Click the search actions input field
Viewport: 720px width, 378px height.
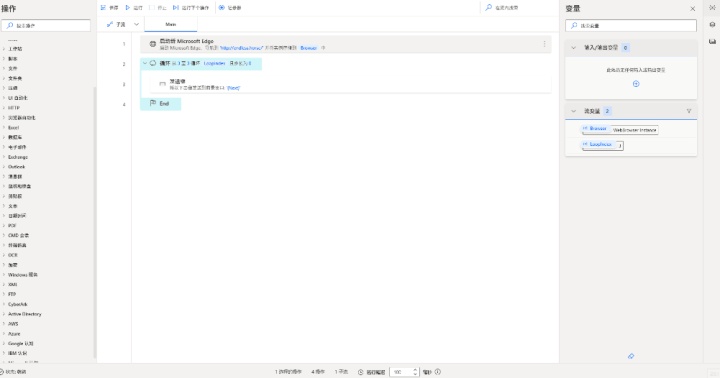[46, 26]
